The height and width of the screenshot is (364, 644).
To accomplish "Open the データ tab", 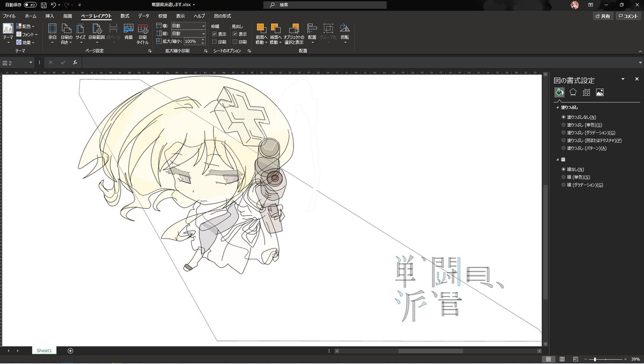I will click(x=143, y=16).
